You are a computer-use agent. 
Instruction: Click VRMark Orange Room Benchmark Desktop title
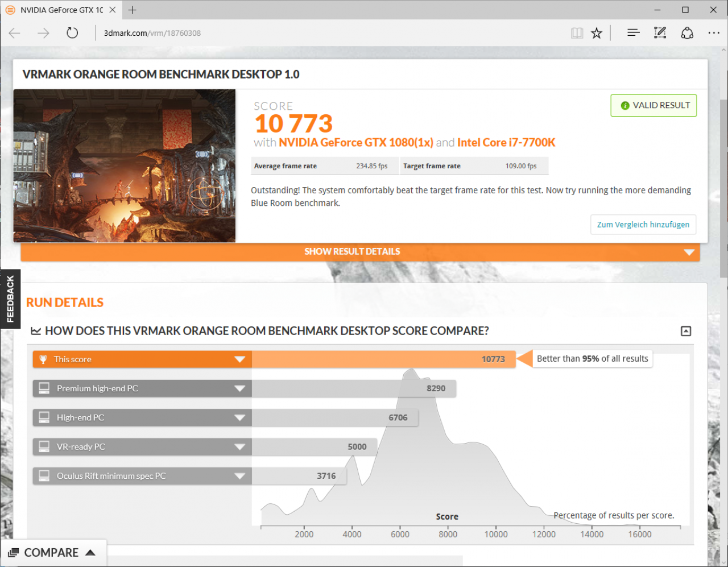[161, 75]
